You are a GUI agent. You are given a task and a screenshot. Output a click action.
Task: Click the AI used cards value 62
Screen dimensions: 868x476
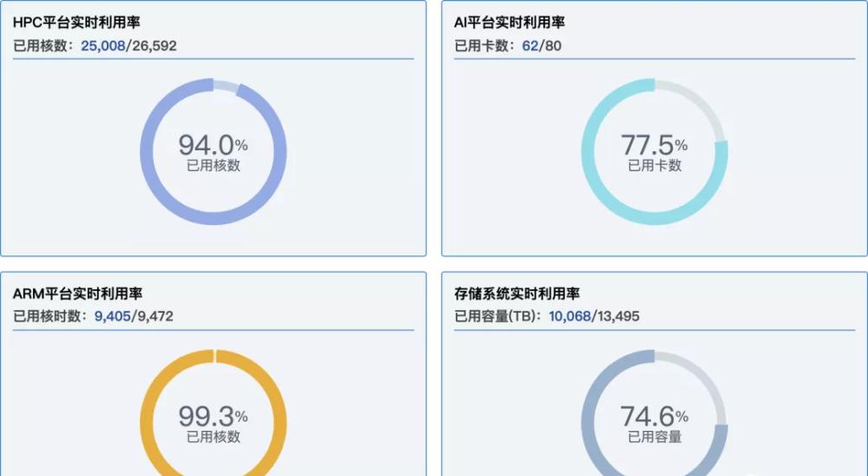coord(529,45)
